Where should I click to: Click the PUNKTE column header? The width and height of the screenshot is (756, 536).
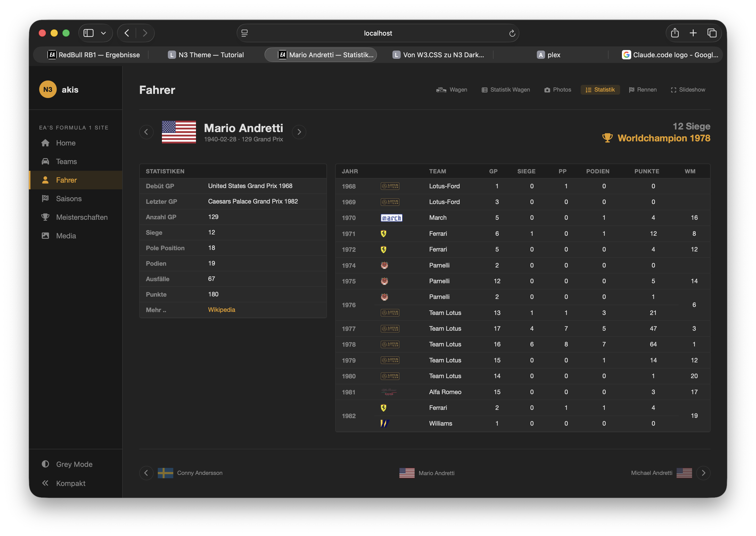[646, 171]
